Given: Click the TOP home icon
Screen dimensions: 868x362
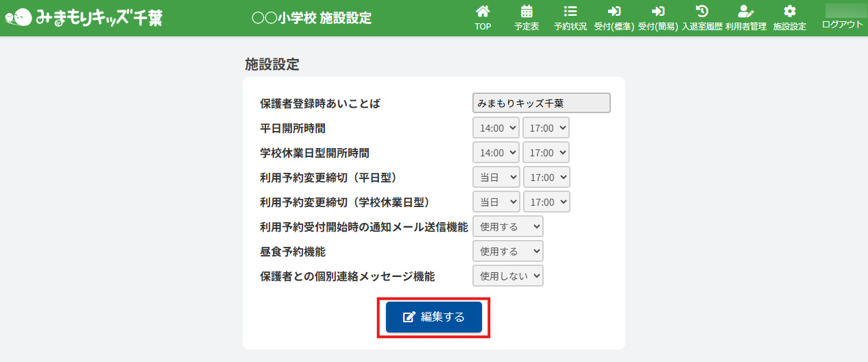Looking at the screenshot, I should click(x=483, y=12).
